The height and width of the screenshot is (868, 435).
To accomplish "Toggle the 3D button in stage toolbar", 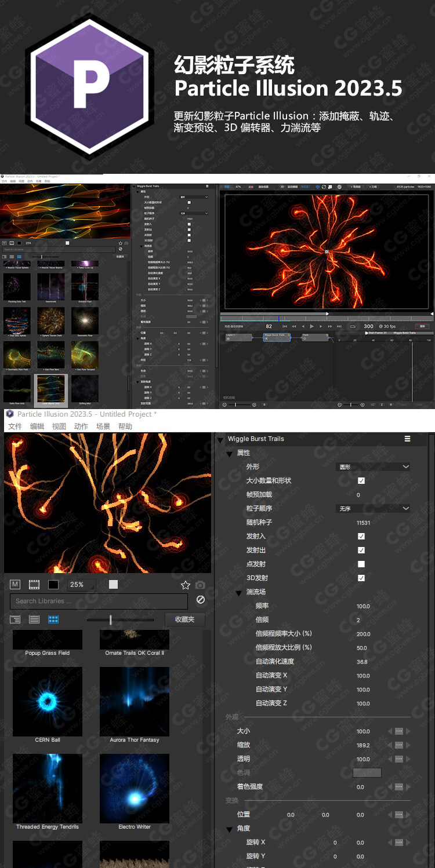I will pyautogui.click(x=282, y=187).
